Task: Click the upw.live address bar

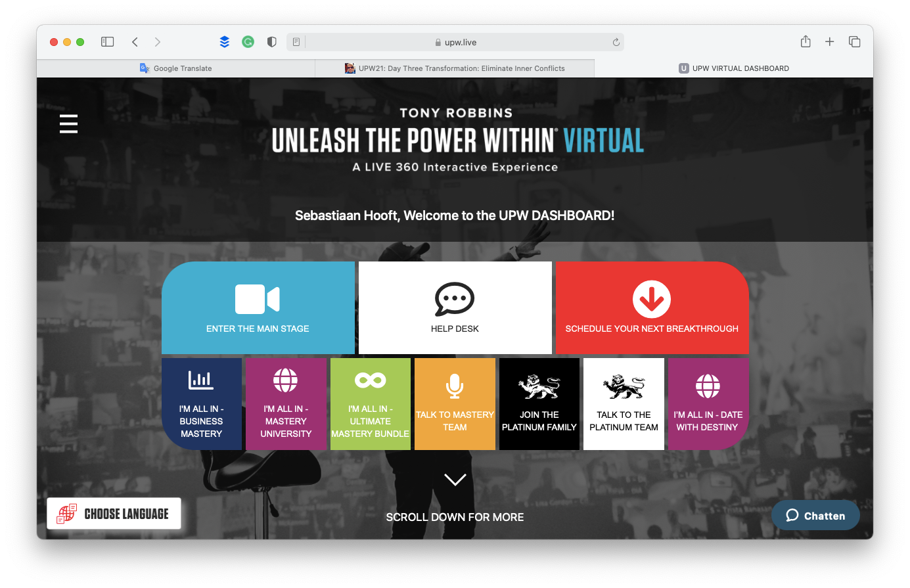Action: tap(455, 42)
